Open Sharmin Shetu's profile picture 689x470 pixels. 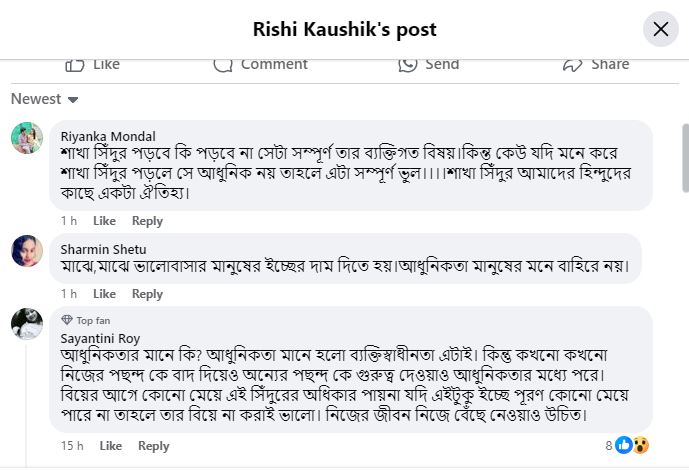point(27,250)
